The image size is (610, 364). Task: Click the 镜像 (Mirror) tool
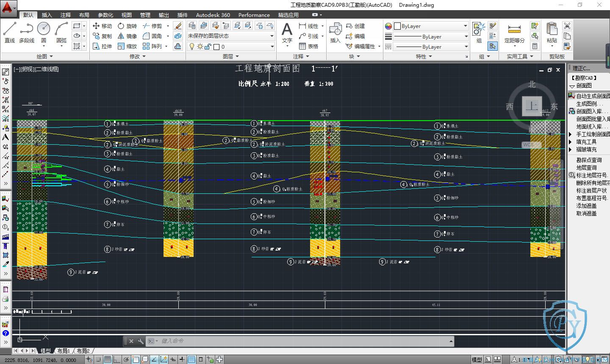point(127,36)
